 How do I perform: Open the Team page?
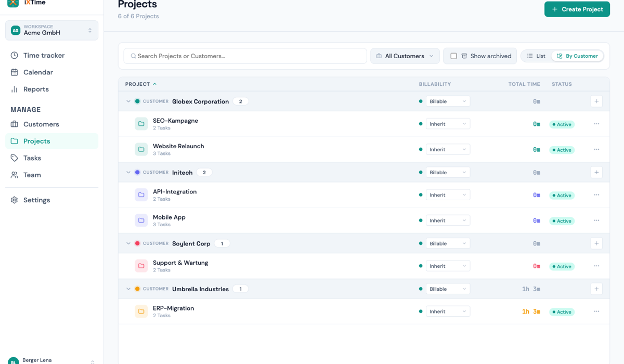coord(51,175)
